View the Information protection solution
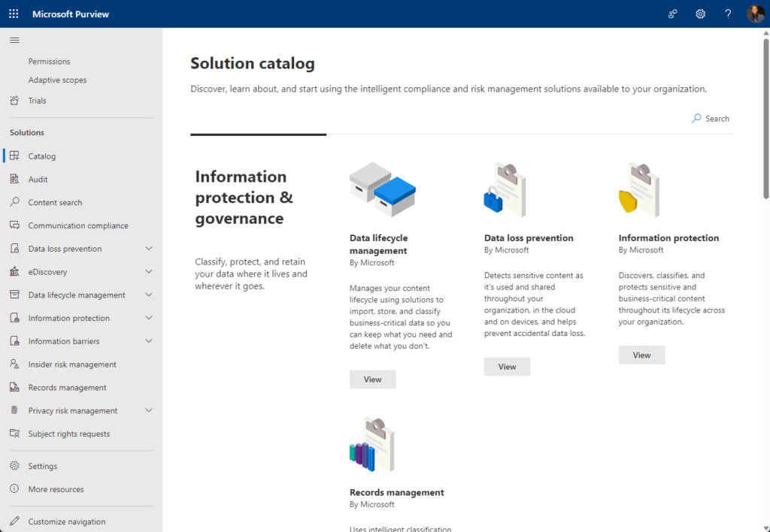 point(642,355)
